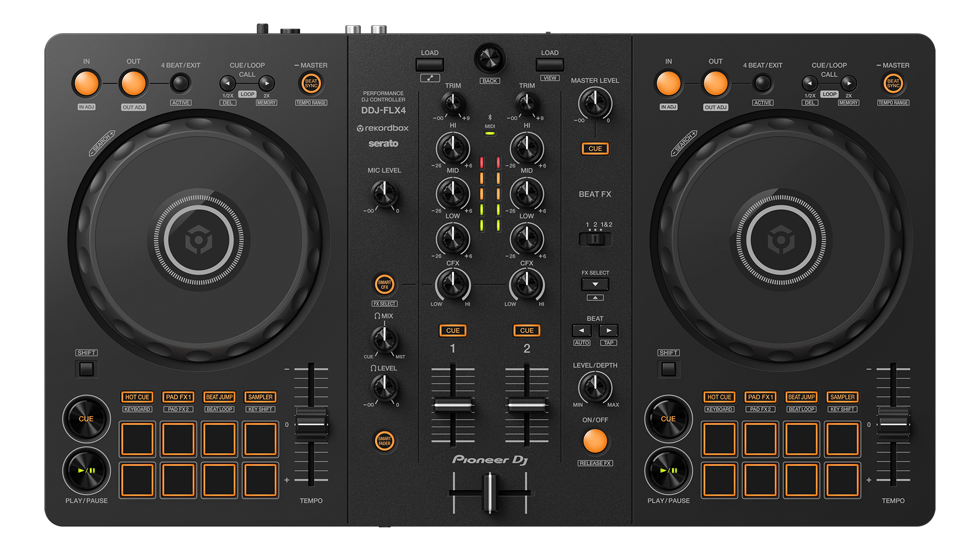Set loop OUT point on left deck
The height and width of the screenshot is (551, 980).
(133, 84)
